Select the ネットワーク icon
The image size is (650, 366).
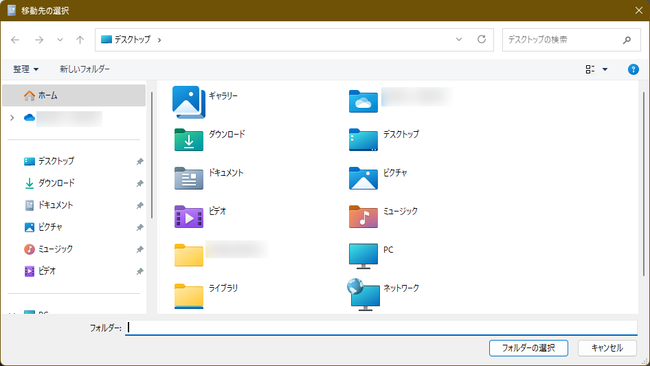(363, 295)
